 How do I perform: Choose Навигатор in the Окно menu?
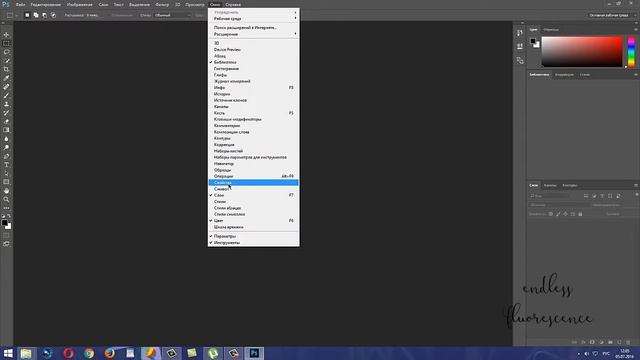[253, 164]
